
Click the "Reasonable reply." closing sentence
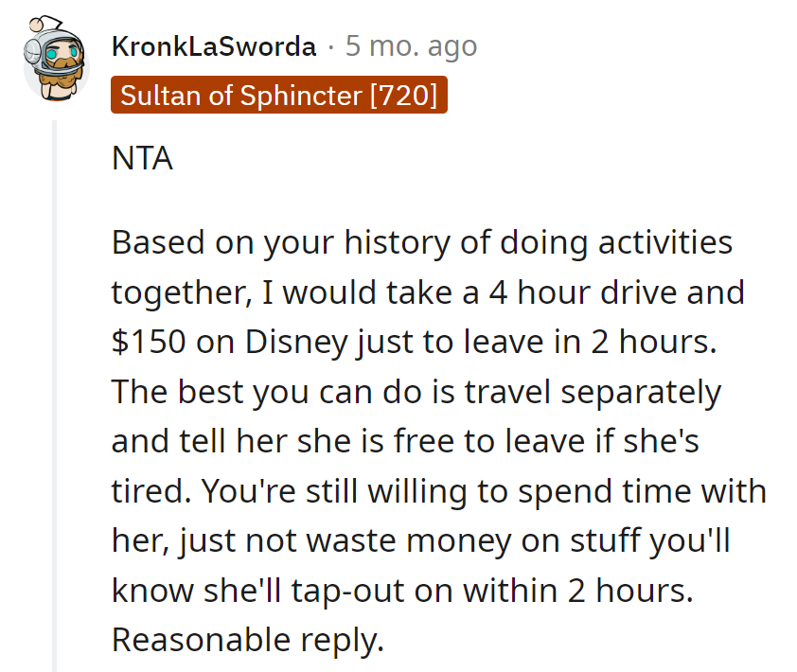[x=248, y=640]
